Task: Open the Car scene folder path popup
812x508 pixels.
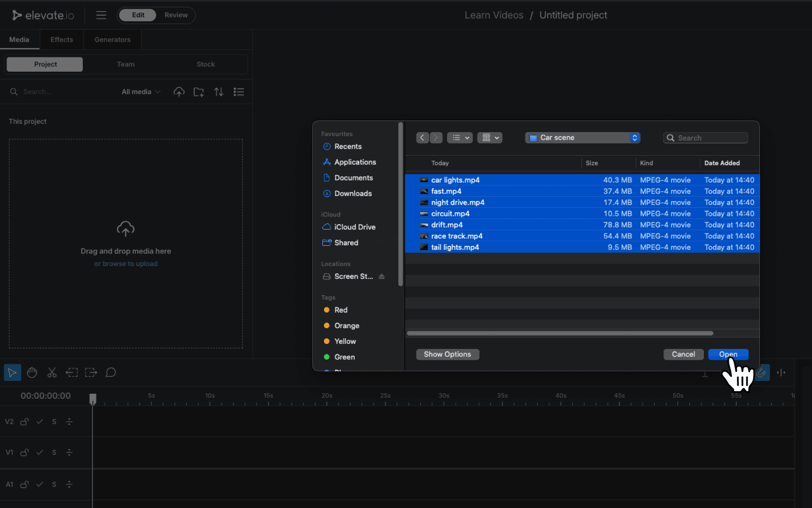Action: pyautogui.click(x=583, y=138)
